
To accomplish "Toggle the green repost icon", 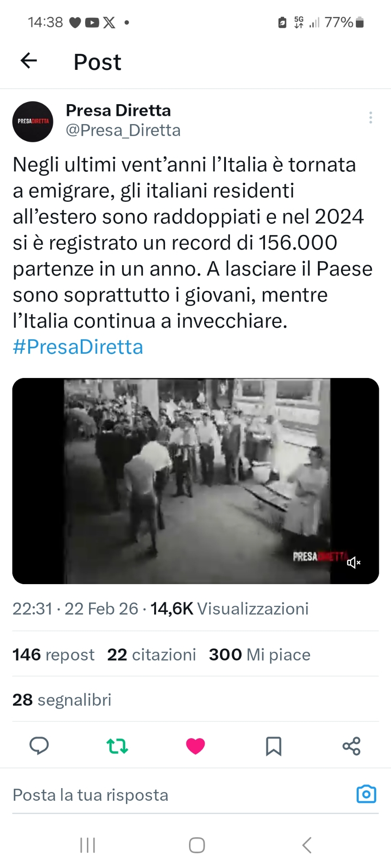I will coord(117,746).
